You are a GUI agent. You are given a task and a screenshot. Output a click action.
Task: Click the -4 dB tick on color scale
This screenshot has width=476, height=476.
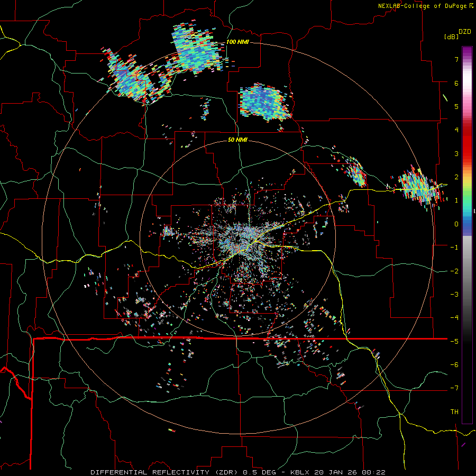point(454,318)
